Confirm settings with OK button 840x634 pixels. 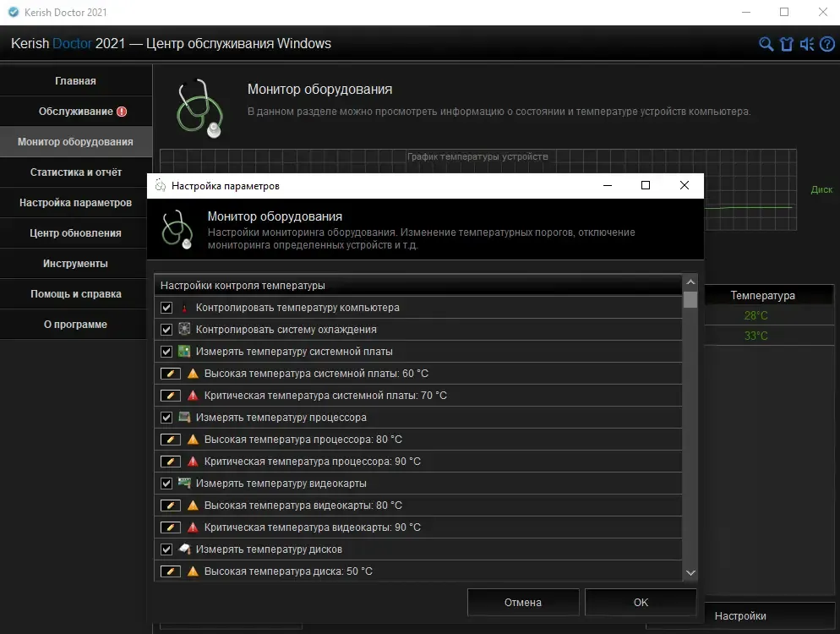pyautogui.click(x=641, y=603)
